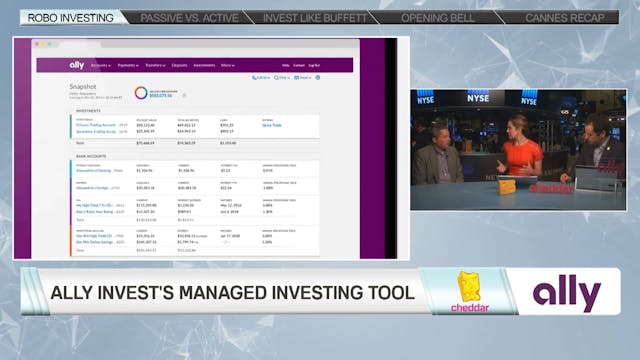Click the Quick Trade link
The image size is (640, 360).
pos(272,125)
